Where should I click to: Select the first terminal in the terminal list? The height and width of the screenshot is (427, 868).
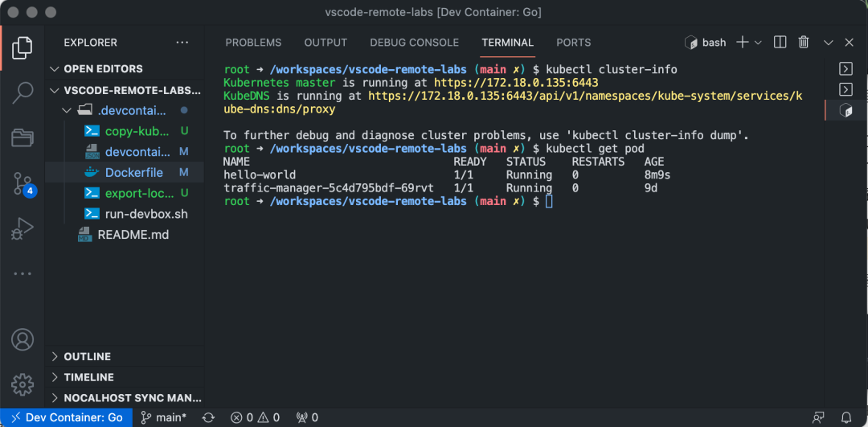tap(845, 68)
